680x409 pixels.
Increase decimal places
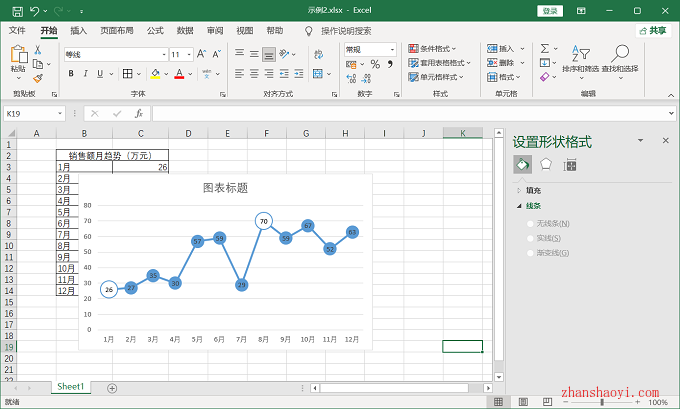click(351, 79)
